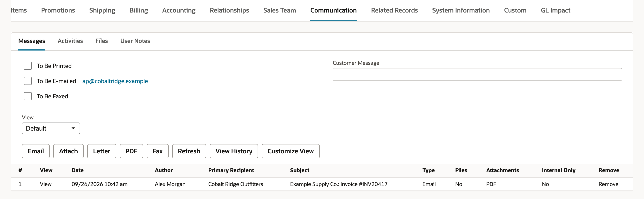Viewport: 644px width, 199px height.
Task: Show the User Notes subtab
Action: tap(135, 41)
